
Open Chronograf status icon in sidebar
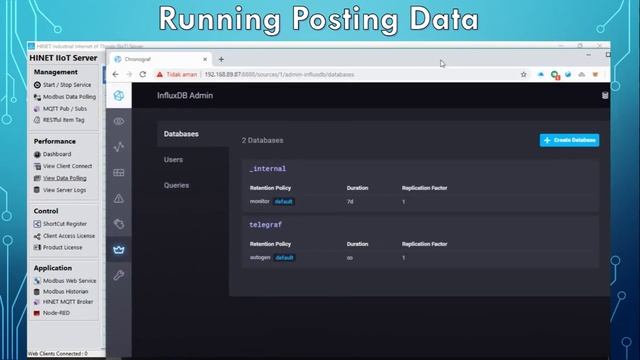click(119, 96)
